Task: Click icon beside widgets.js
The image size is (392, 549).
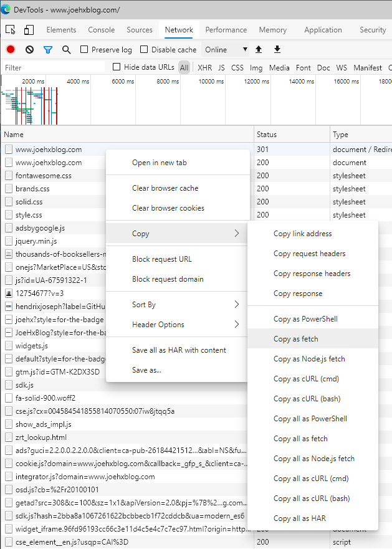Action: tap(9, 346)
